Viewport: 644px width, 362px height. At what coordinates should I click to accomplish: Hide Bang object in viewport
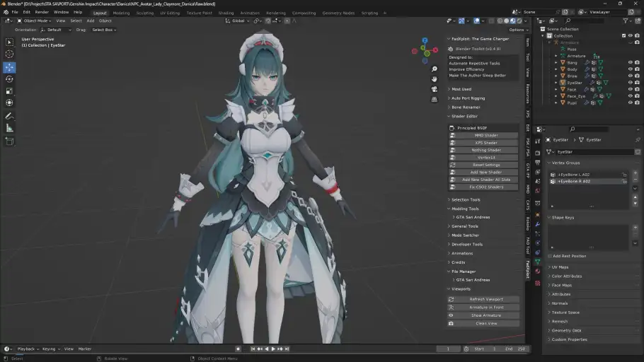tap(631, 63)
